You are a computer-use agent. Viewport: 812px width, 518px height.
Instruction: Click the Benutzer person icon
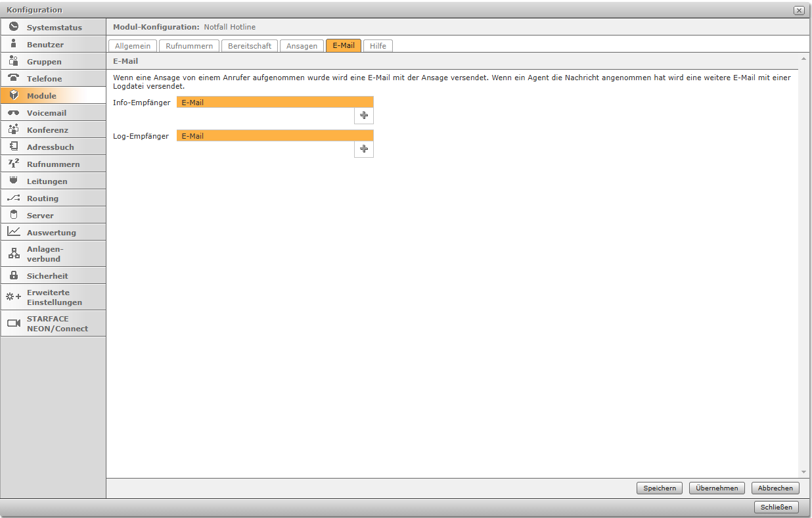tap(13, 44)
